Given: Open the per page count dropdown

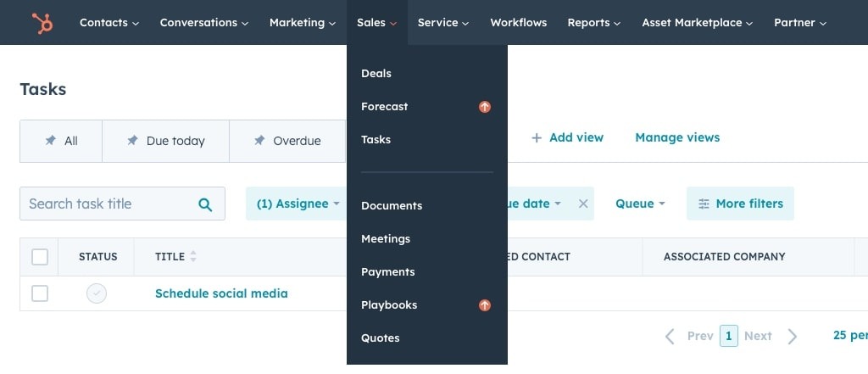Looking at the screenshot, I should point(850,335).
